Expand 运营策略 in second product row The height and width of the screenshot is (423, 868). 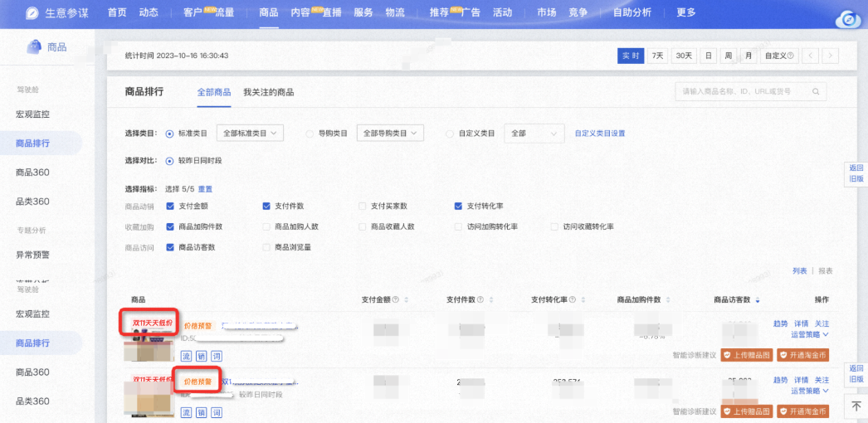coord(810,391)
